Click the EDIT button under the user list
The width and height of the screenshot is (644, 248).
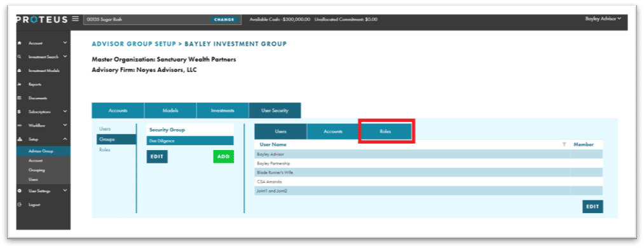click(593, 207)
